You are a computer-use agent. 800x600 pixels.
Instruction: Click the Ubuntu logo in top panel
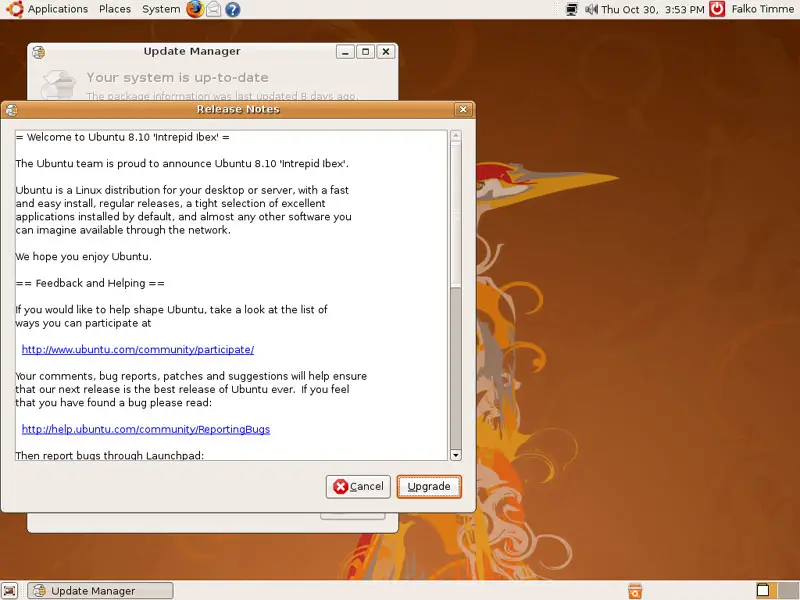[x=14, y=9]
